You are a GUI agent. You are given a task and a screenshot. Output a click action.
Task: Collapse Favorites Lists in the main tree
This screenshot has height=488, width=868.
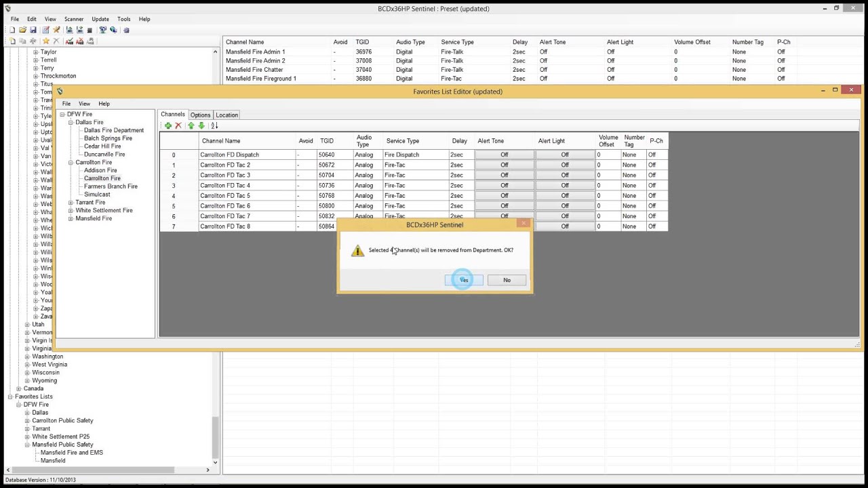[x=10, y=397]
